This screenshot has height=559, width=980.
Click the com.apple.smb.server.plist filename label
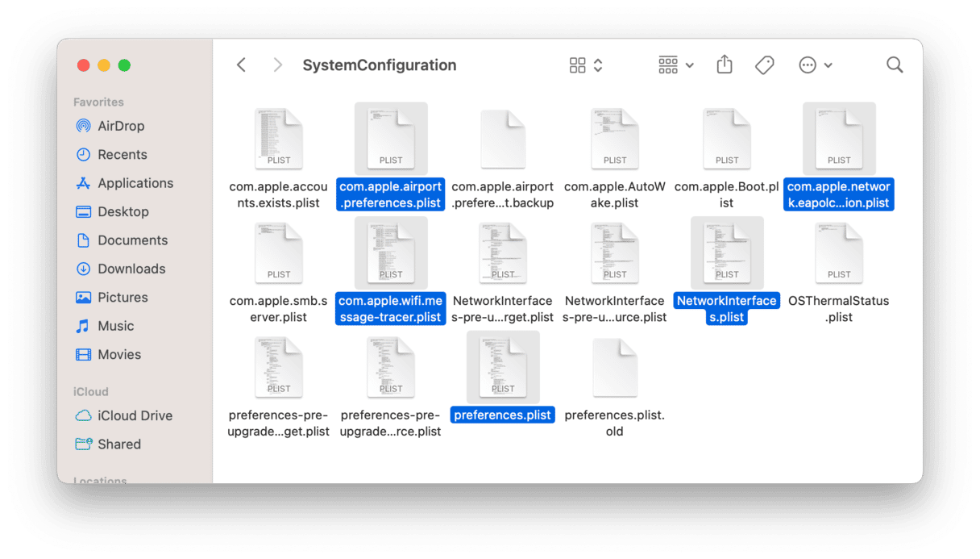(279, 309)
